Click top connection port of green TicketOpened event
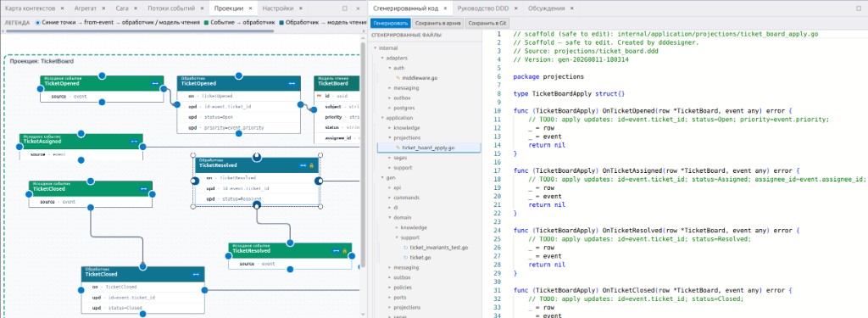 pyautogui.click(x=102, y=75)
